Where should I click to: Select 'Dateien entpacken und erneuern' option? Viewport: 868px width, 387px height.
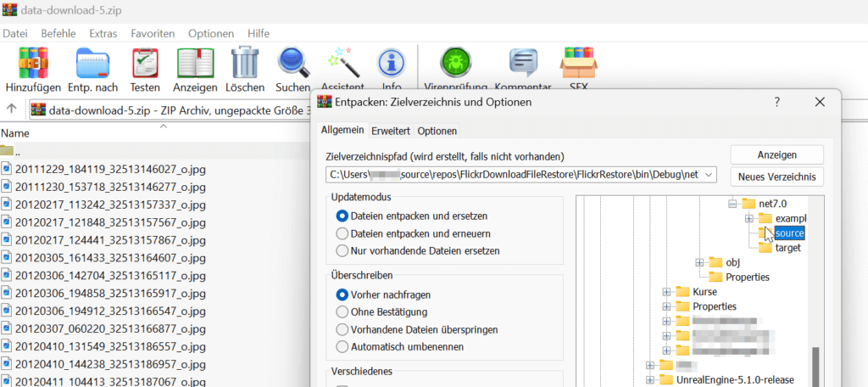click(342, 233)
